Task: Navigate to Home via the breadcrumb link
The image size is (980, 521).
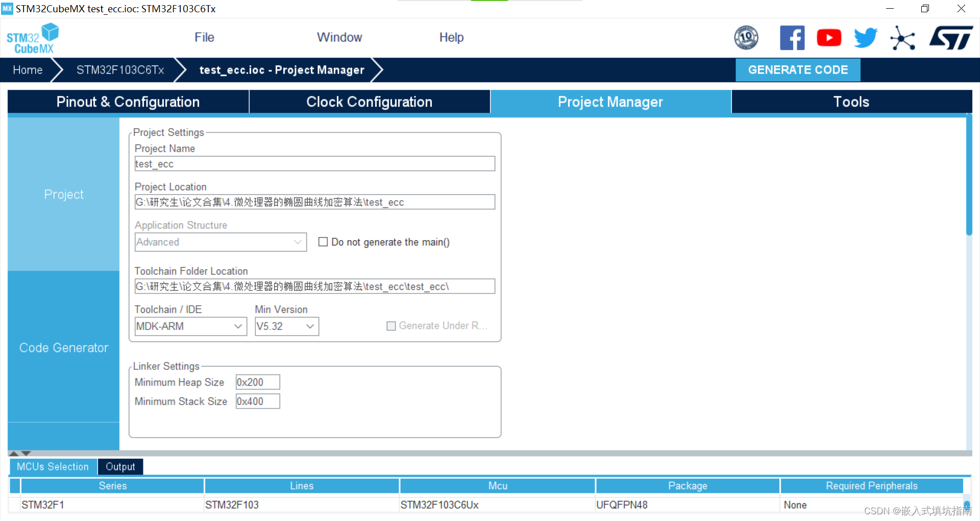Action: (27, 69)
